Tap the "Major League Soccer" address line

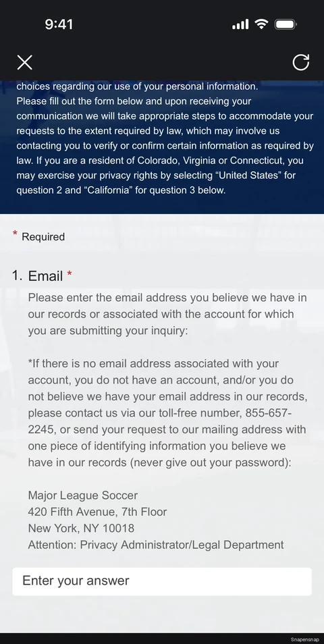(x=82, y=495)
